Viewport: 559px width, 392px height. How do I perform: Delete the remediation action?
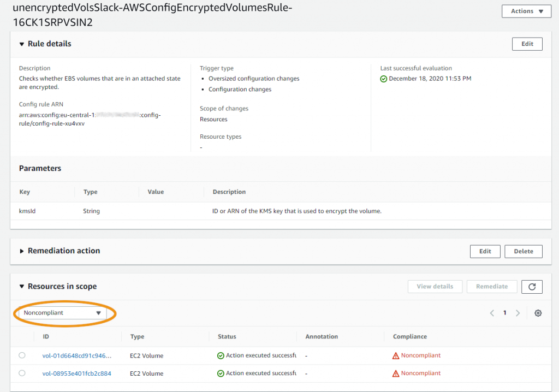(x=523, y=251)
